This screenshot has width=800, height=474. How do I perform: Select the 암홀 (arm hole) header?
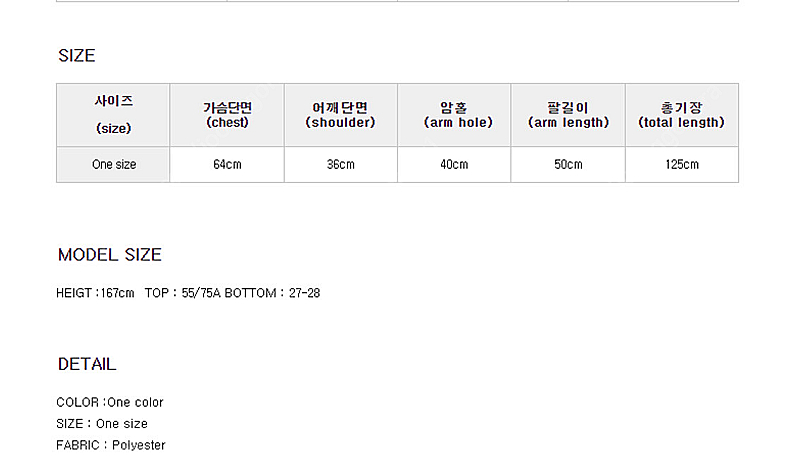[454, 115]
